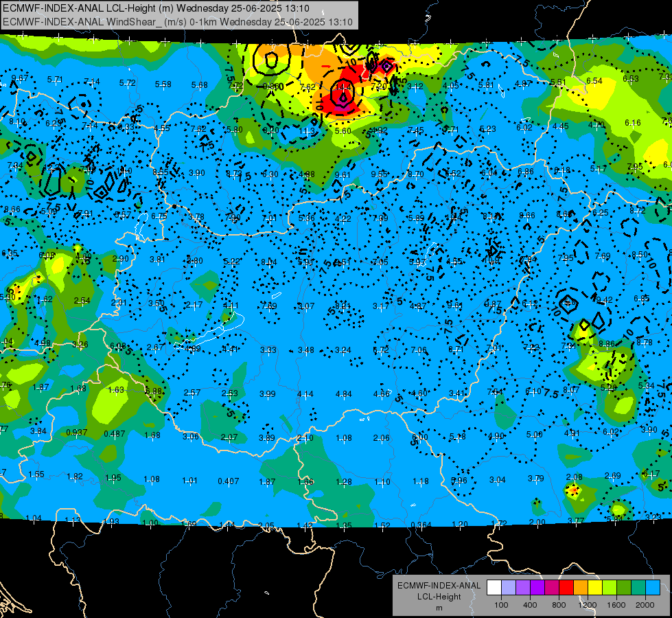Select the orange legend color swatch
Viewport: 672px width, 618px height.
(x=581, y=588)
